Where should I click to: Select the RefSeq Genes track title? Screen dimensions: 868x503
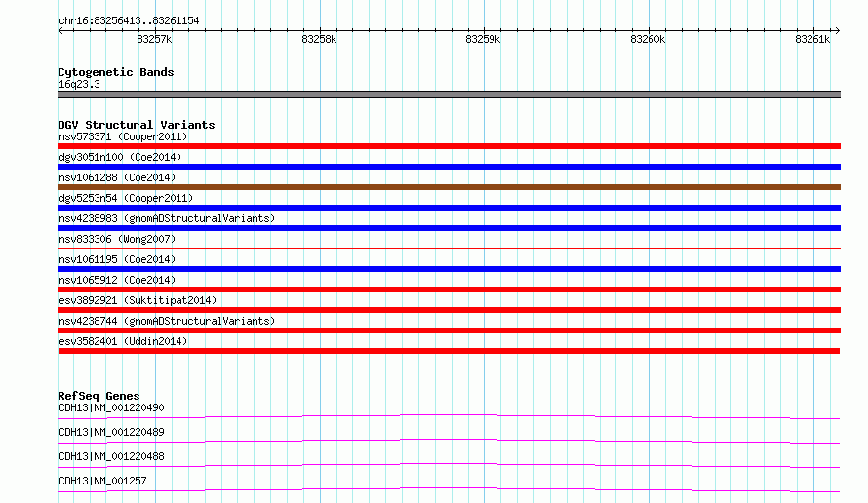point(99,396)
